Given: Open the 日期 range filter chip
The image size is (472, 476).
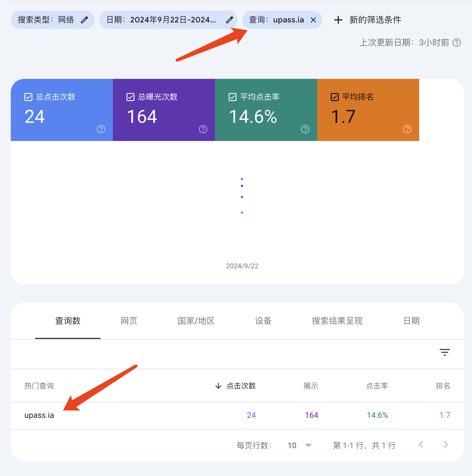Looking at the screenshot, I should 168,20.
